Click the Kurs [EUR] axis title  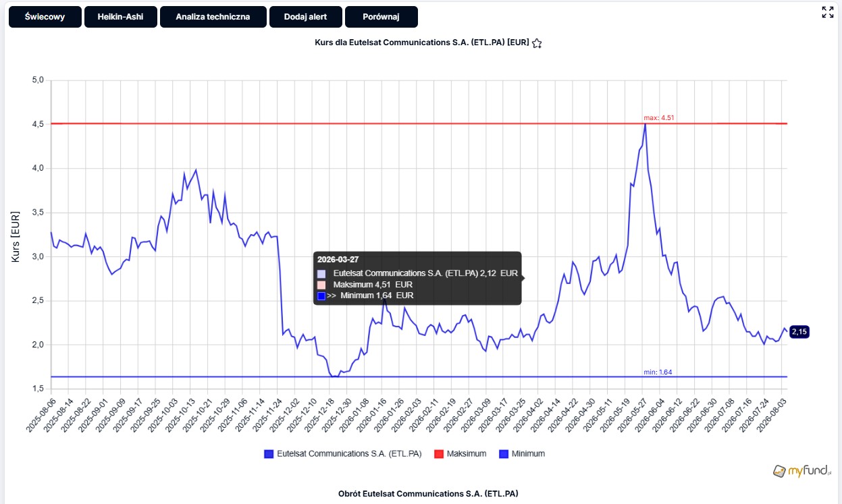[17, 236]
